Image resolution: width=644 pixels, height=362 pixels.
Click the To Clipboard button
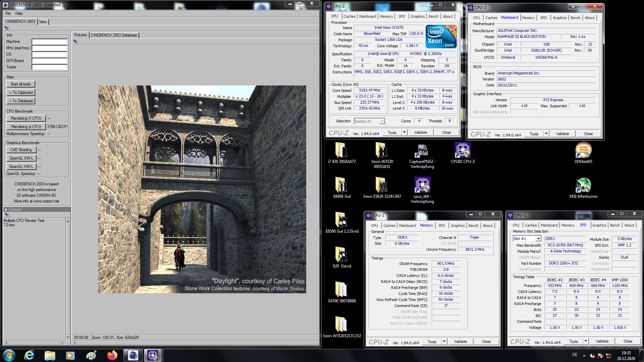coord(21,93)
